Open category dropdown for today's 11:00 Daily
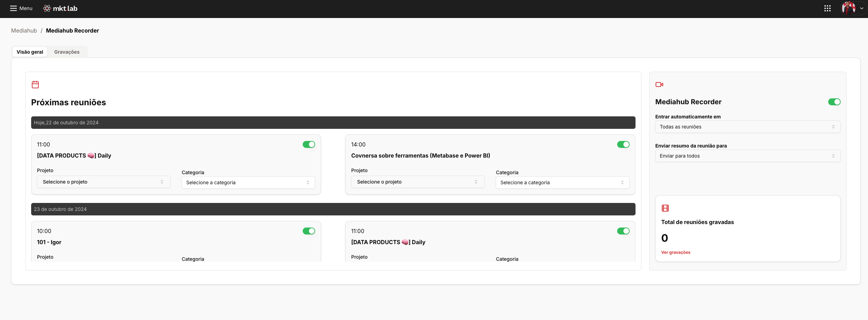 pyautogui.click(x=248, y=183)
